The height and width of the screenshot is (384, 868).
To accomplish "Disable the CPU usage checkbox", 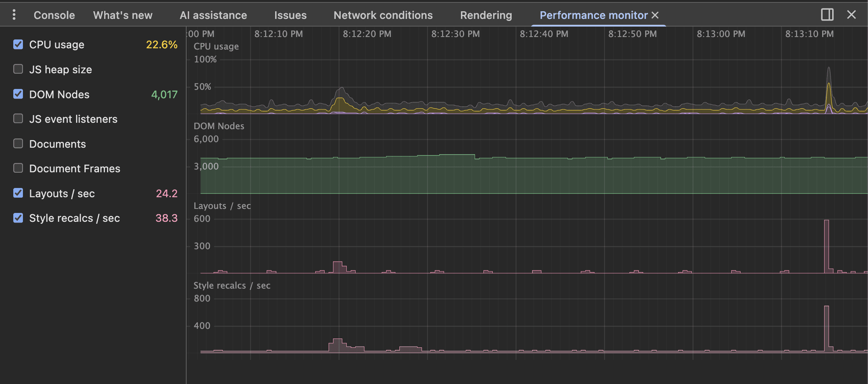I will (18, 44).
